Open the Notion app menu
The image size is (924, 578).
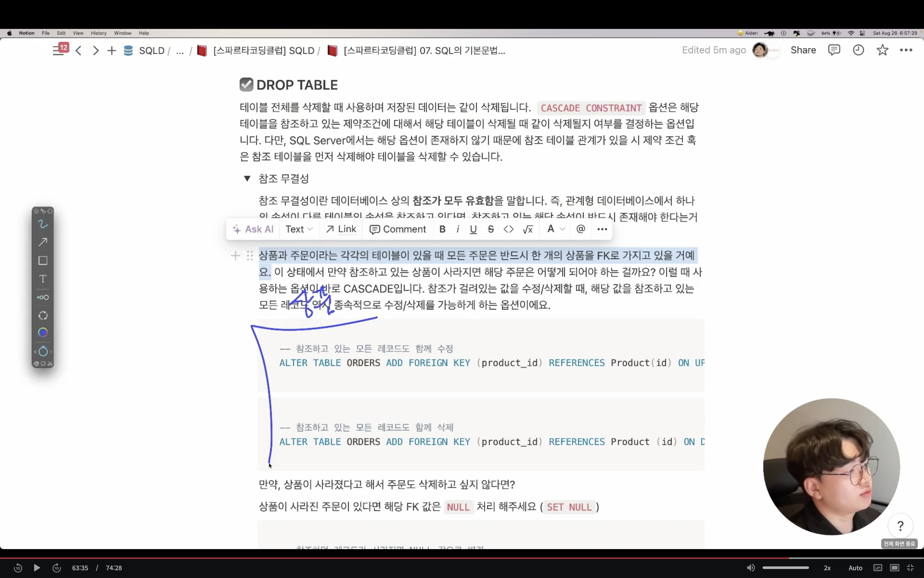pos(27,33)
